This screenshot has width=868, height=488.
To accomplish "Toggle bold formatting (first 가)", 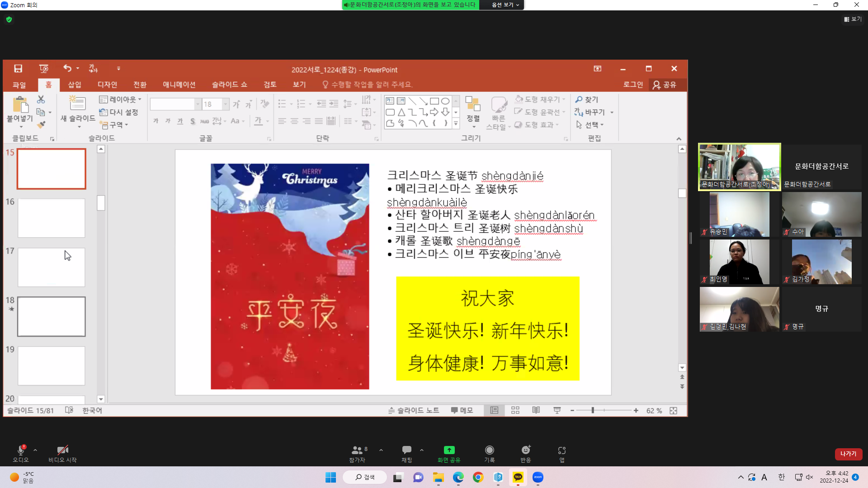I will tap(156, 121).
